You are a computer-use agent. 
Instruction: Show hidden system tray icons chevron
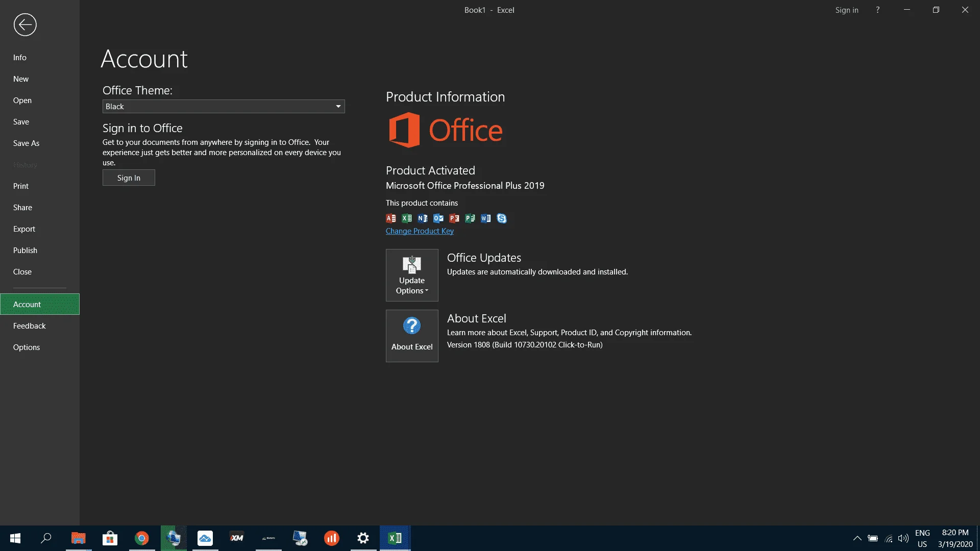click(x=857, y=538)
